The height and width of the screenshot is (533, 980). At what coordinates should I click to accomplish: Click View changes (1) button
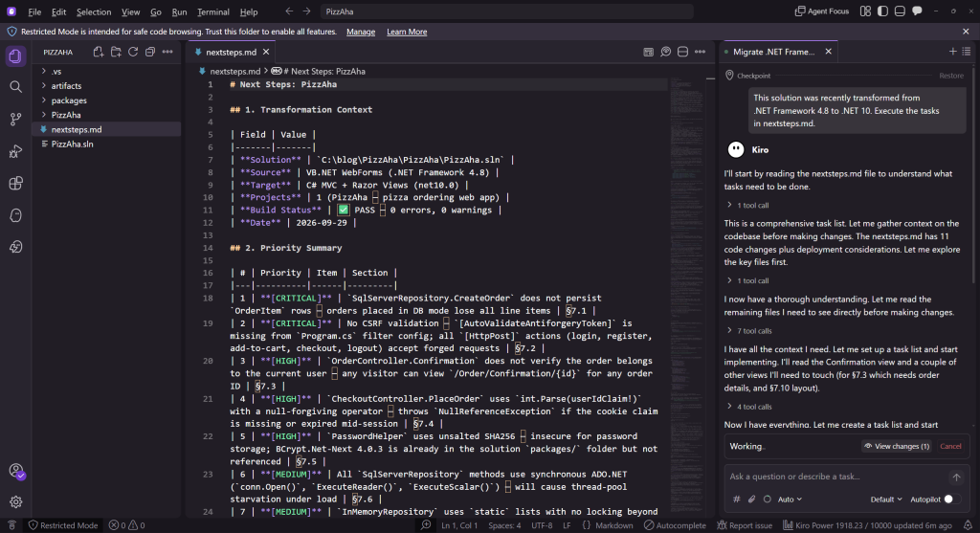896,446
